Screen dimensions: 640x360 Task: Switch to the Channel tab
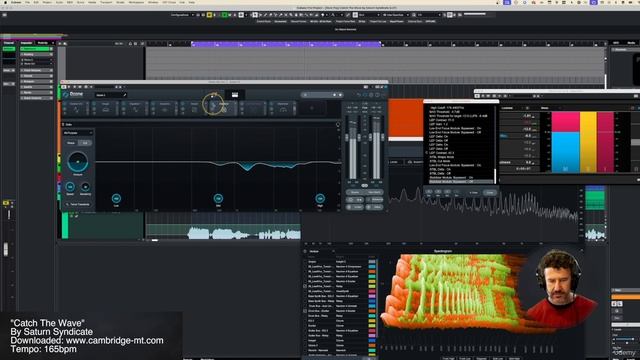[x=9, y=43]
